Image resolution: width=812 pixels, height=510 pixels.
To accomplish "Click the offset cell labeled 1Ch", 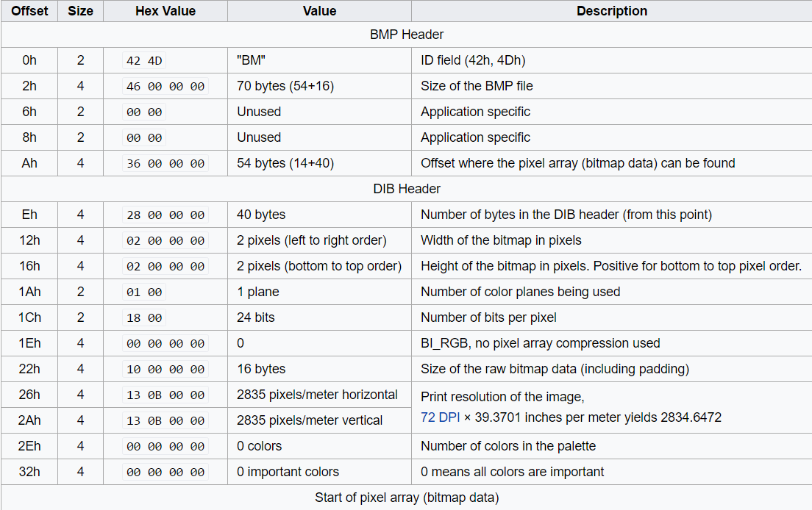I will point(29,317).
